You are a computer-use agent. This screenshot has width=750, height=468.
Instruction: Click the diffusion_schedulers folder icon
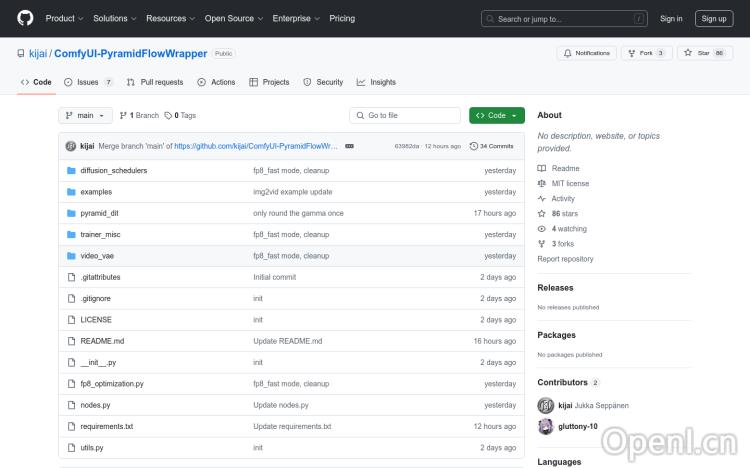pos(71,170)
